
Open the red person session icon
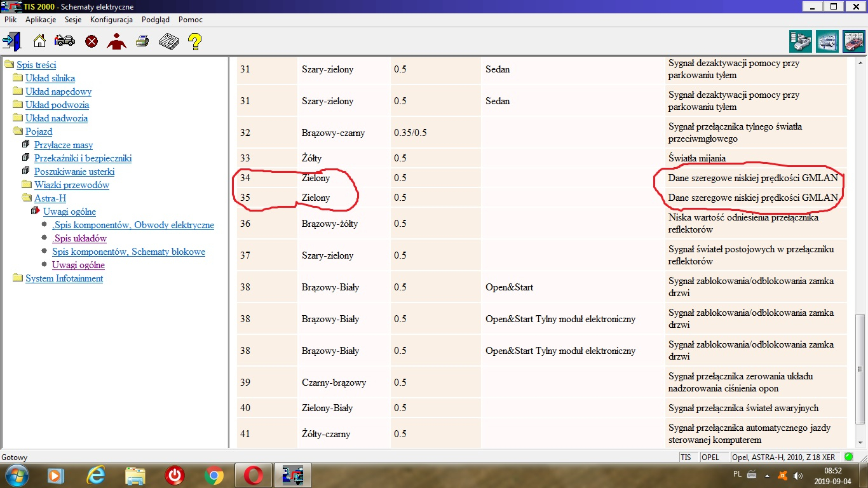tap(116, 42)
